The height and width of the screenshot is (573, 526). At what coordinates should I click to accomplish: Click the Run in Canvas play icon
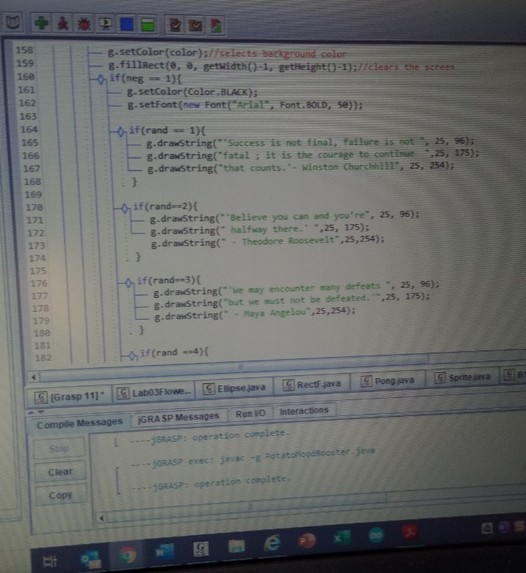[105, 24]
